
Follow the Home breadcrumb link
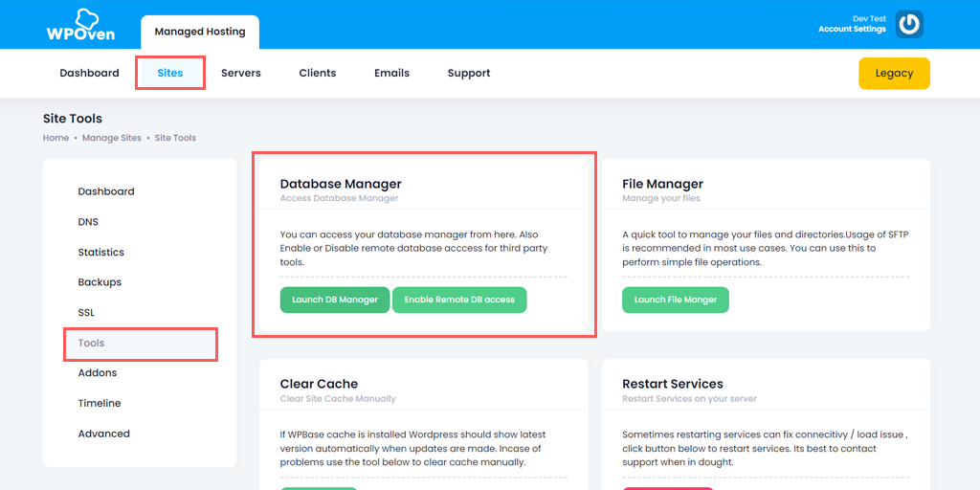56,138
